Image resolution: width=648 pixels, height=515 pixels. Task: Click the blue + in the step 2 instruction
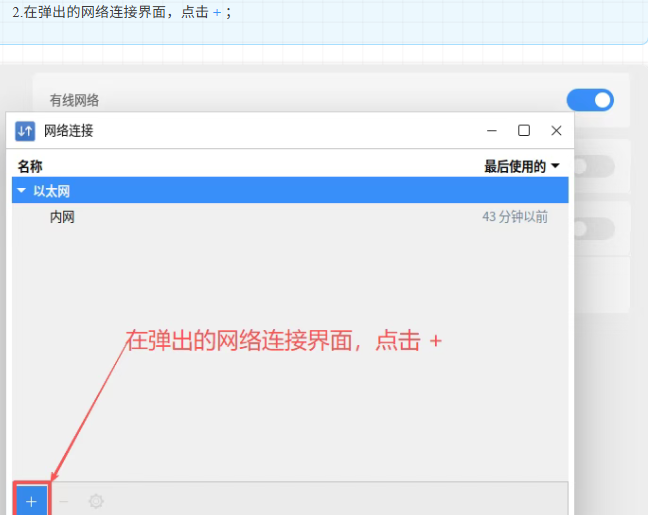[217, 13]
